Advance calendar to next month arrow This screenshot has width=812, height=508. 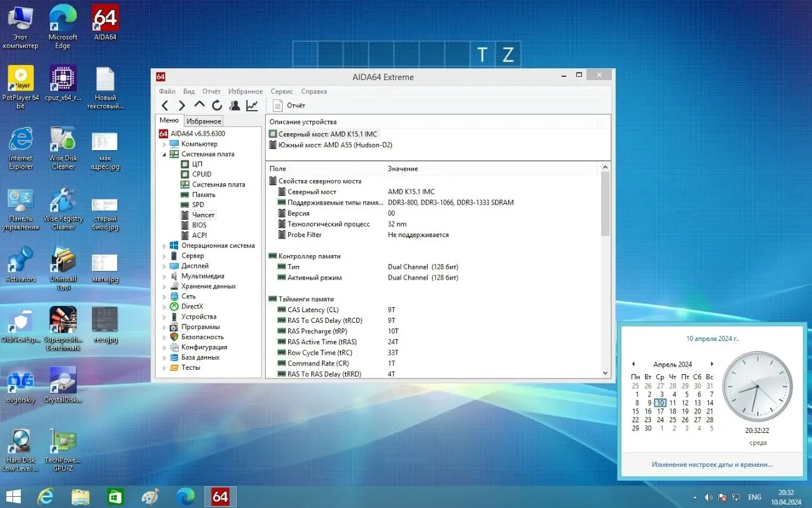711,363
